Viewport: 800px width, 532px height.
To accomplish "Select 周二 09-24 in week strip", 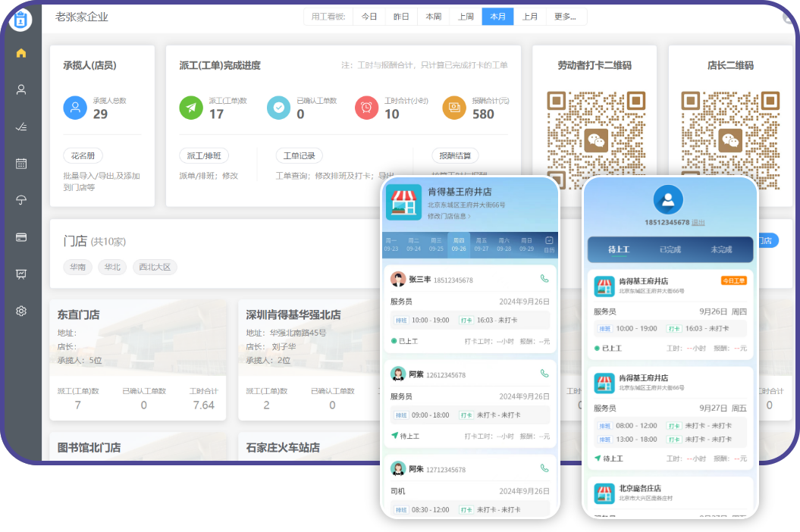I will click(x=414, y=244).
